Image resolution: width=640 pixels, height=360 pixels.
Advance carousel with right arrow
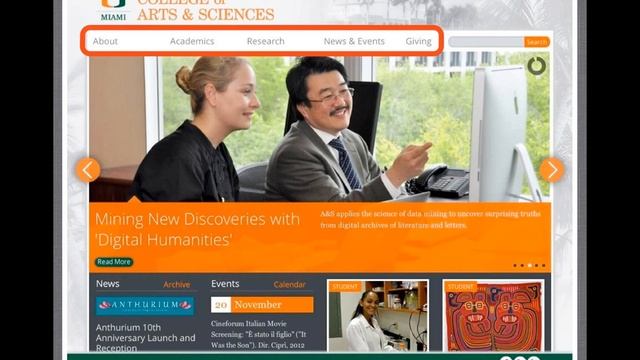tap(552, 170)
